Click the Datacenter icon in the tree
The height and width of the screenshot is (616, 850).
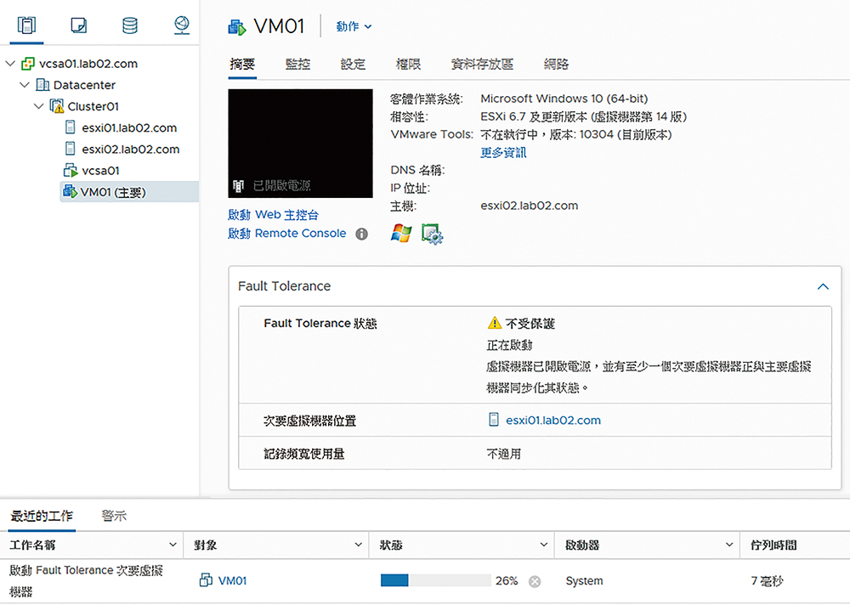[42, 85]
